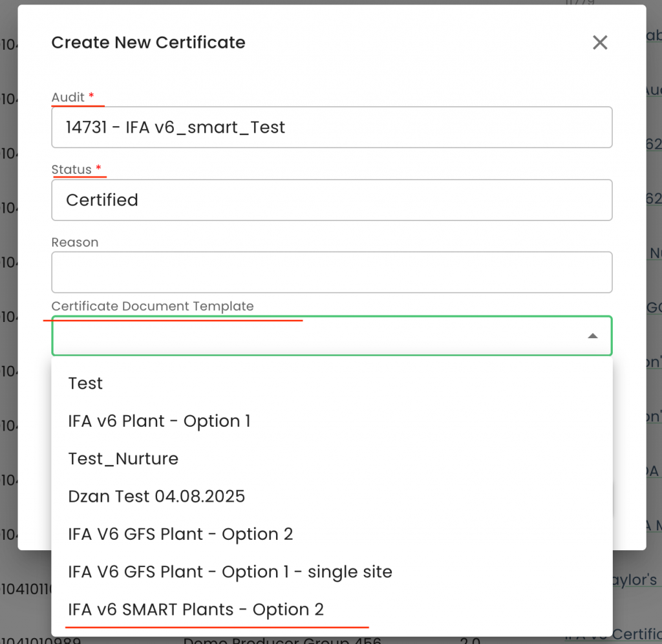Focus the Certificate Document Template input box
Image resolution: width=662 pixels, height=644 pixels.
317,336
